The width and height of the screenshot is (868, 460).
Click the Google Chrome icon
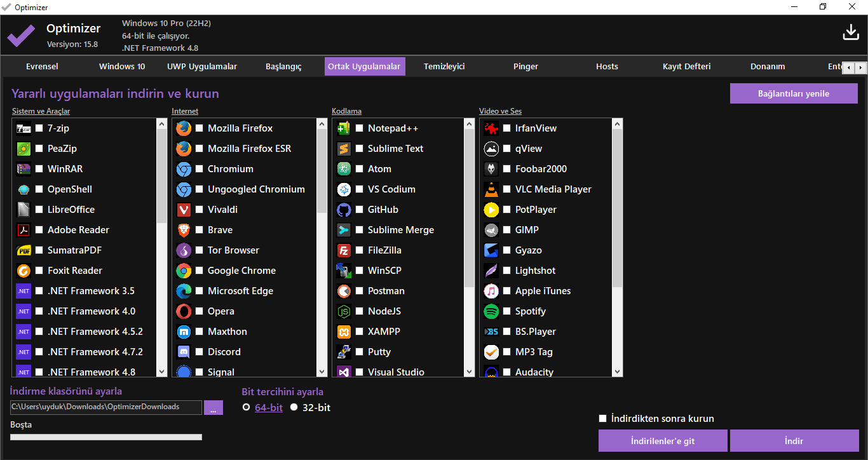184,271
